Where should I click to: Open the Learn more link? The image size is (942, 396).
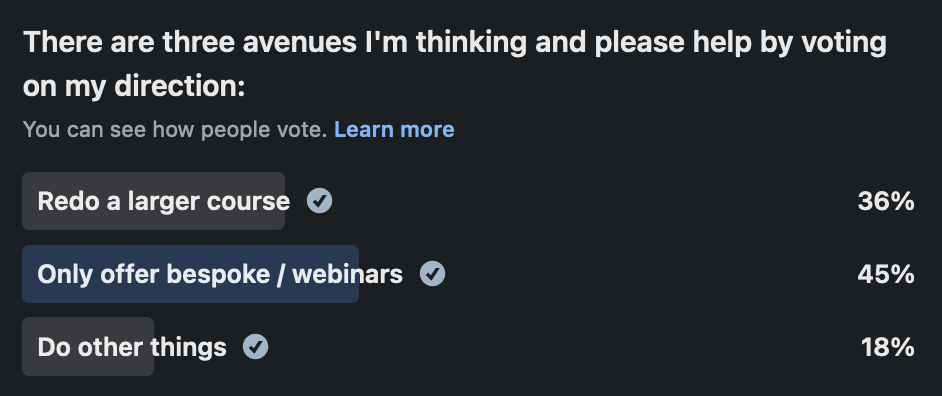394,129
